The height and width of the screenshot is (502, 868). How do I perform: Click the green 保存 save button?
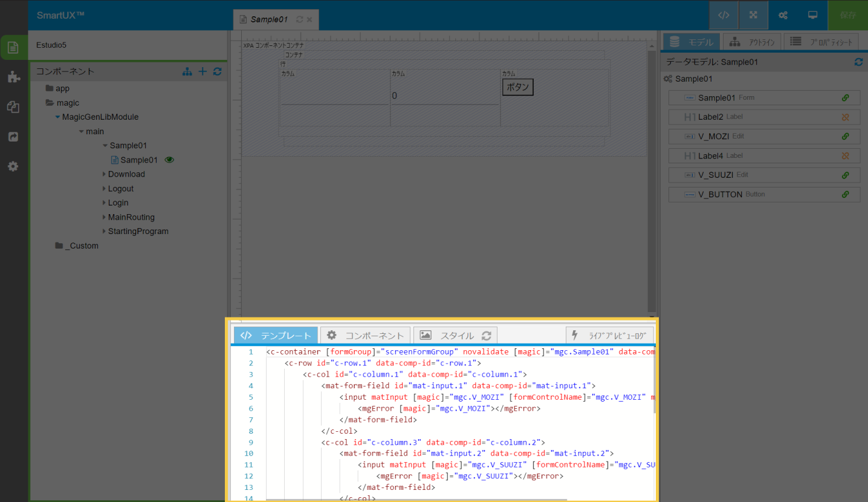pyautogui.click(x=847, y=15)
